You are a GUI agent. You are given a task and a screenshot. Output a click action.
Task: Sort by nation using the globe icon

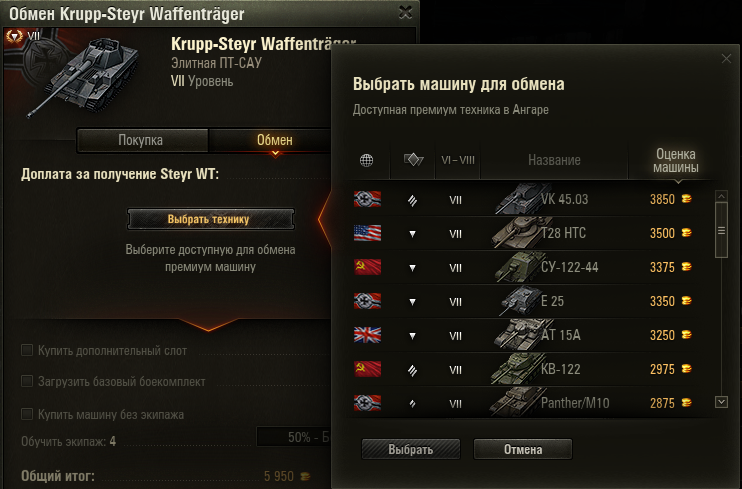click(x=366, y=160)
